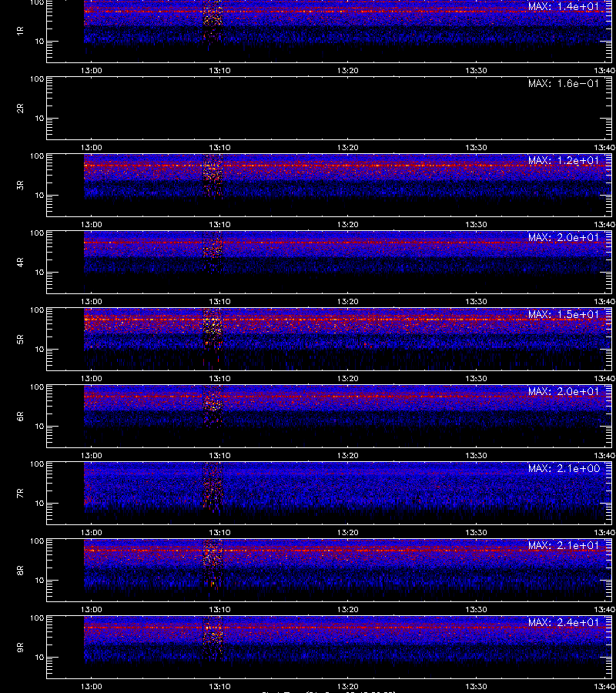Image resolution: width=616 pixels, height=693 pixels.
Task: Click the 4R panel axis label
Action: tap(20, 262)
